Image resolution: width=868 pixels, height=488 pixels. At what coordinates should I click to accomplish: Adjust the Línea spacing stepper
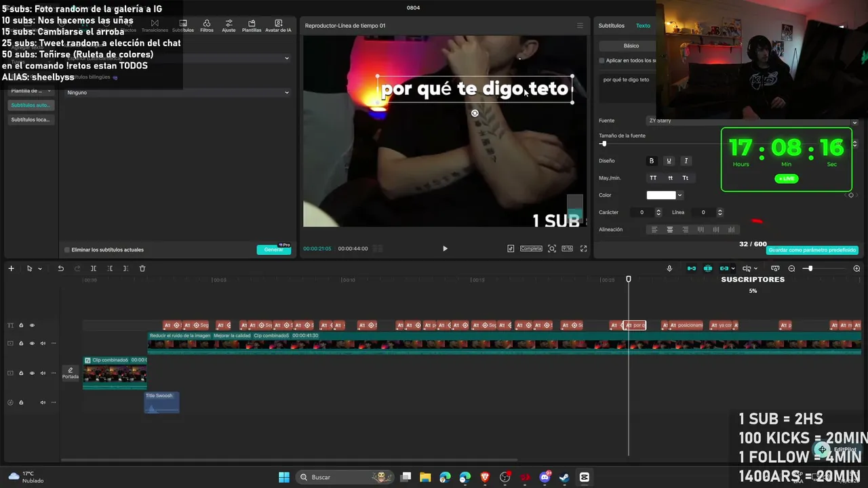click(x=719, y=213)
